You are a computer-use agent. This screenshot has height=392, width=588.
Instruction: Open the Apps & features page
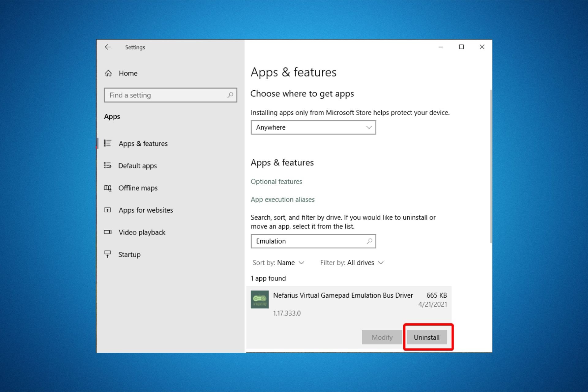(x=143, y=143)
